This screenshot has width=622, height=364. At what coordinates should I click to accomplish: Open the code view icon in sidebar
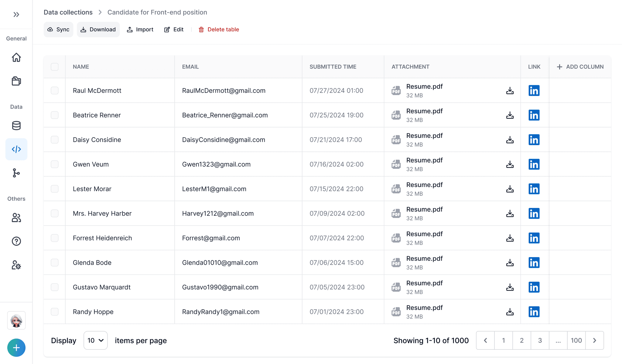pos(16,149)
